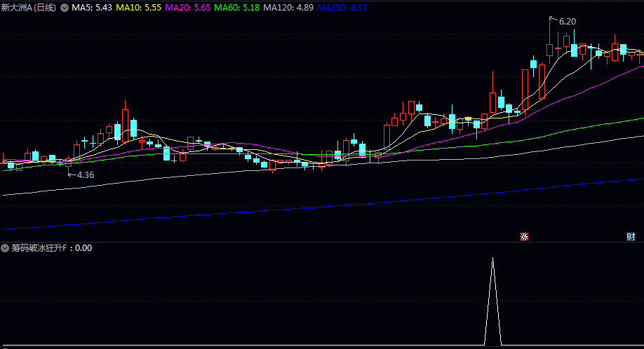Click the blue 财 marker icon
This screenshot has height=349, width=644.
631,237
